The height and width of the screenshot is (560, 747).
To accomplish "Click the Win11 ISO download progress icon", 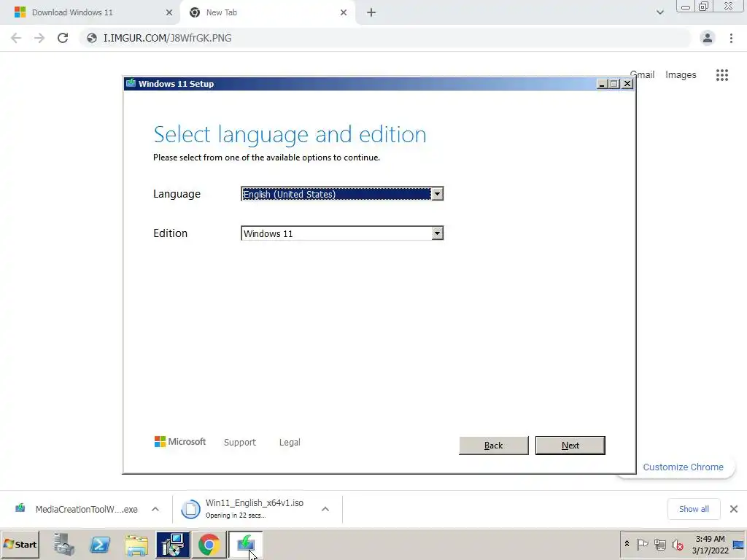I will coord(190,509).
